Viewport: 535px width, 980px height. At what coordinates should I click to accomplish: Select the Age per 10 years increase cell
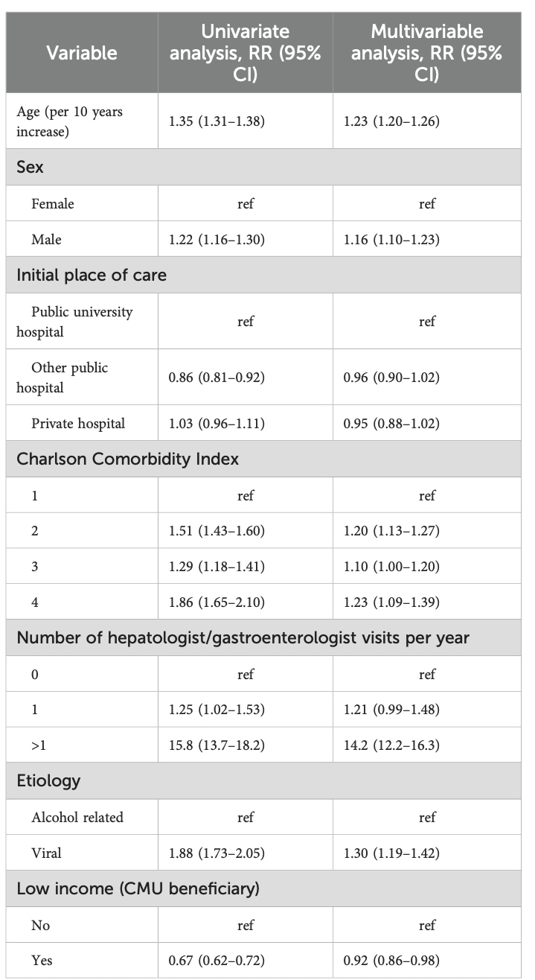coord(69,120)
